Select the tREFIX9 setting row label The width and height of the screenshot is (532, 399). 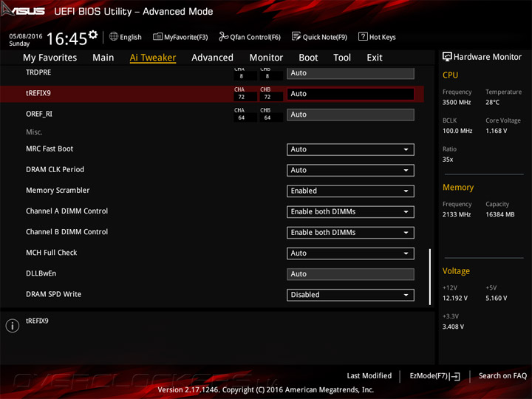click(x=38, y=93)
